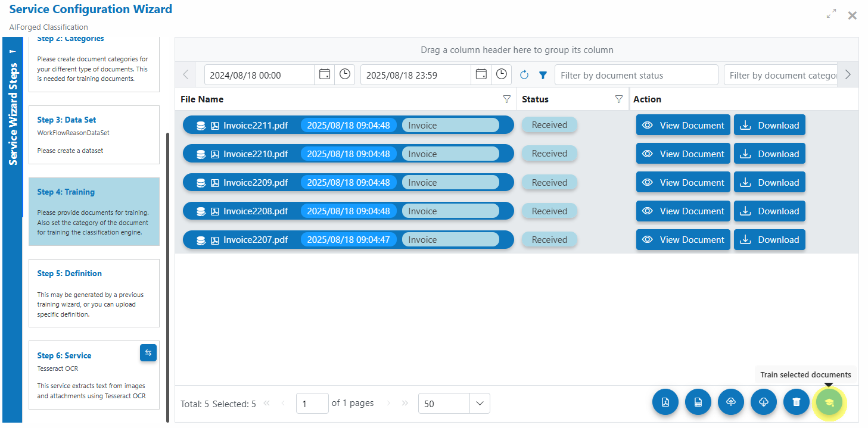The height and width of the screenshot is (428, 868).
Task: Open Invoice category on Invoice2209.pdf row
Action: pyautogui.click(x=450, y=182)
